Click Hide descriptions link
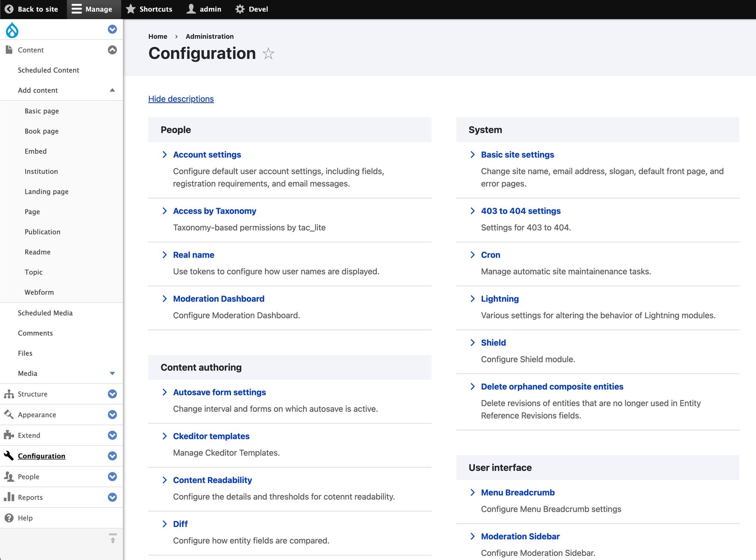The image size is (756, 560). 181,99
